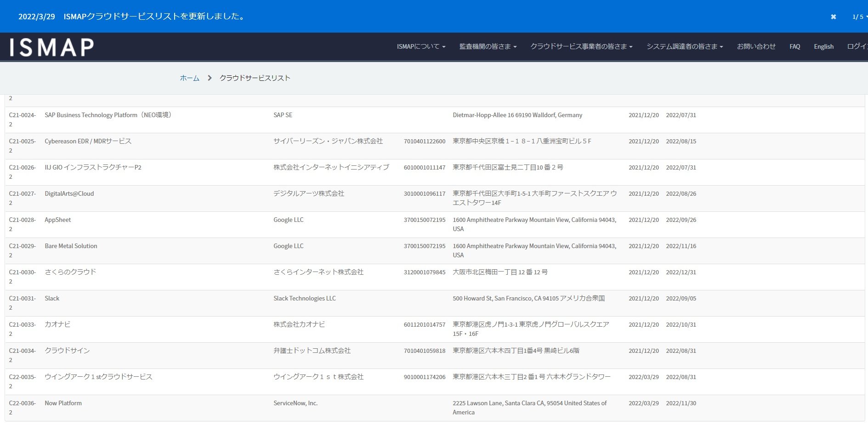Viewport: 868px width, 425px height.
Task: Click the 500 Howard St San Francisco address
Action: [528, 298]
